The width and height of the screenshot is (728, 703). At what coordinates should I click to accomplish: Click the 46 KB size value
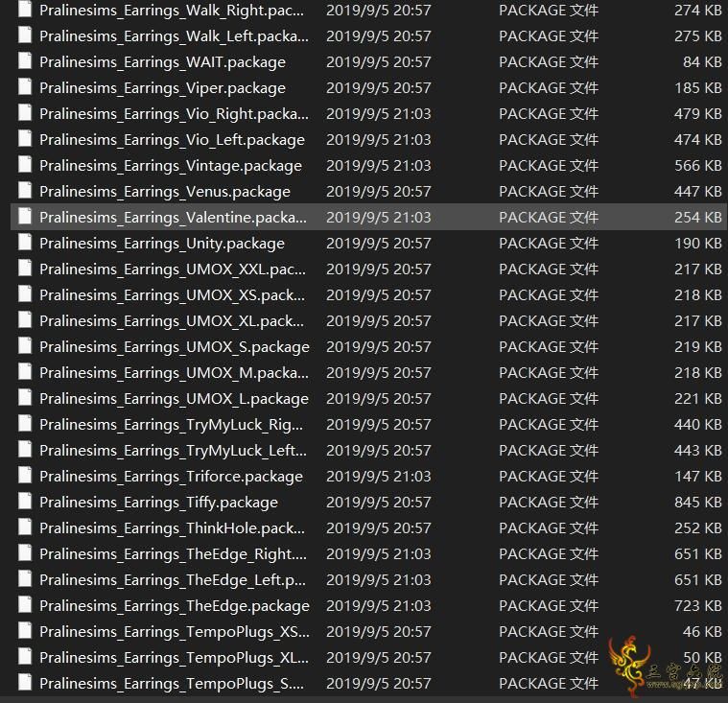coord(702,632)
